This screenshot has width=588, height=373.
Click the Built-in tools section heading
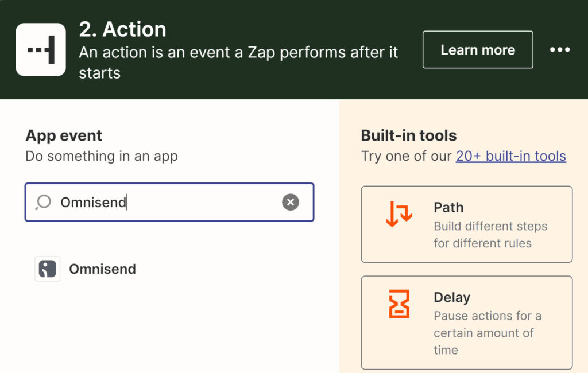coord(409,135)
